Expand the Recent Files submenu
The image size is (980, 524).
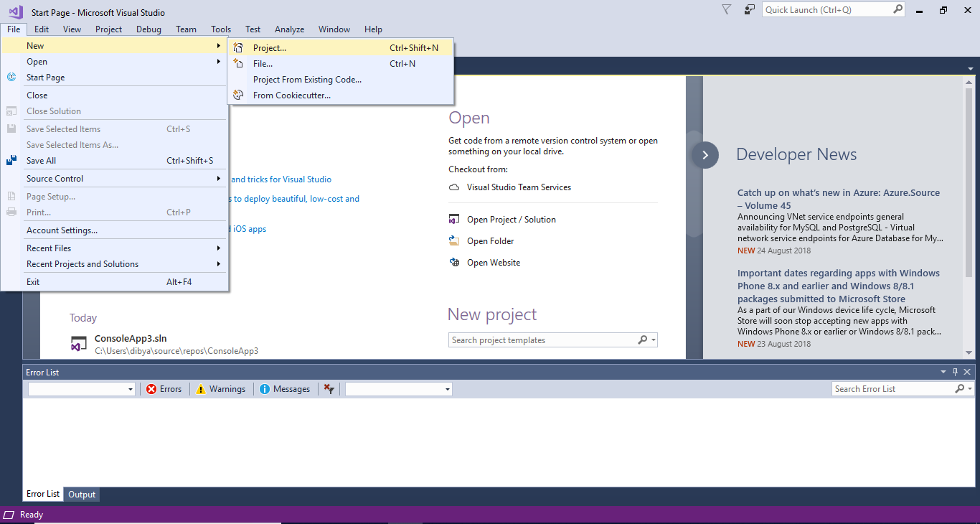click(115, 248)
